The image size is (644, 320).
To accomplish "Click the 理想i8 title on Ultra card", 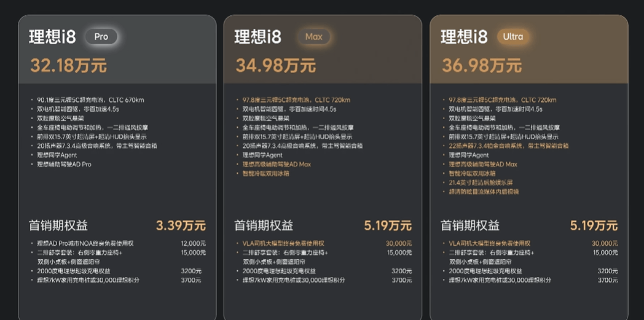I will (x=464, y=37).
